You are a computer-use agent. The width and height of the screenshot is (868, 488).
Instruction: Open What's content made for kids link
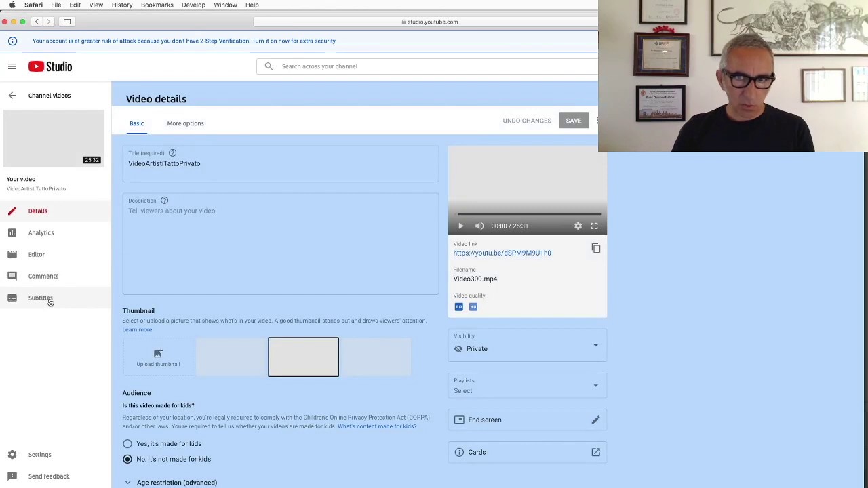point(377,426)
